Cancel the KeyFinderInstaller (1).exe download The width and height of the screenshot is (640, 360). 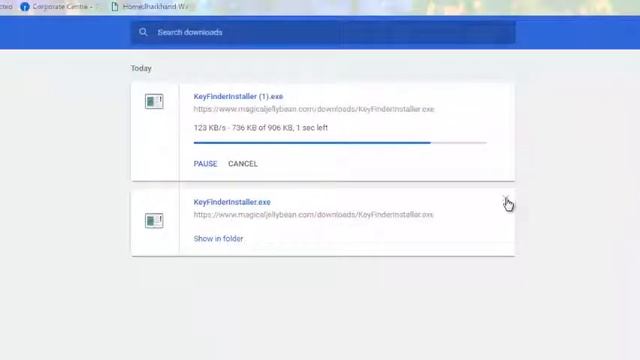pyautogui.click(x=243, y=164)
